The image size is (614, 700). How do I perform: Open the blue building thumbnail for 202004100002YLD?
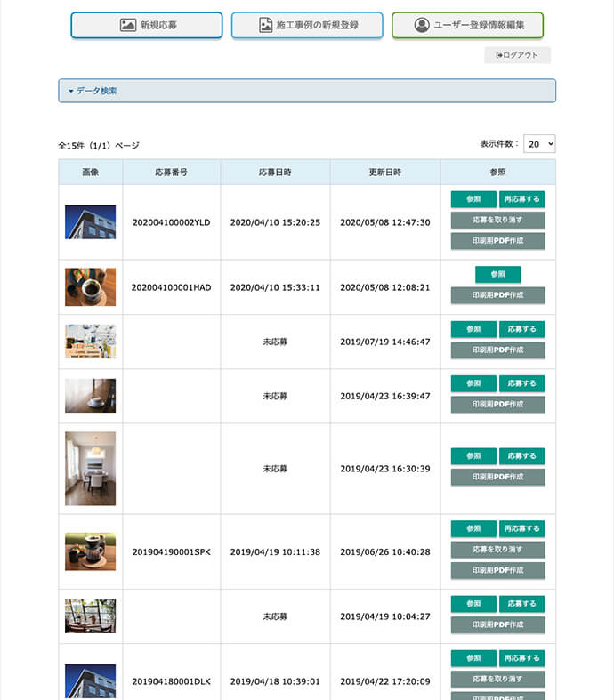coord(90,222)
